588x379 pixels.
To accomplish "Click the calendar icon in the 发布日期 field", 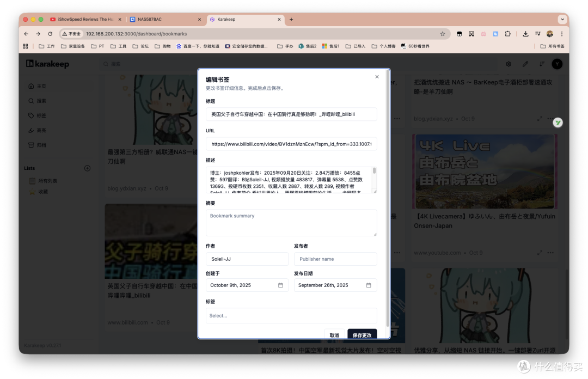I will [x=369, y=285].
